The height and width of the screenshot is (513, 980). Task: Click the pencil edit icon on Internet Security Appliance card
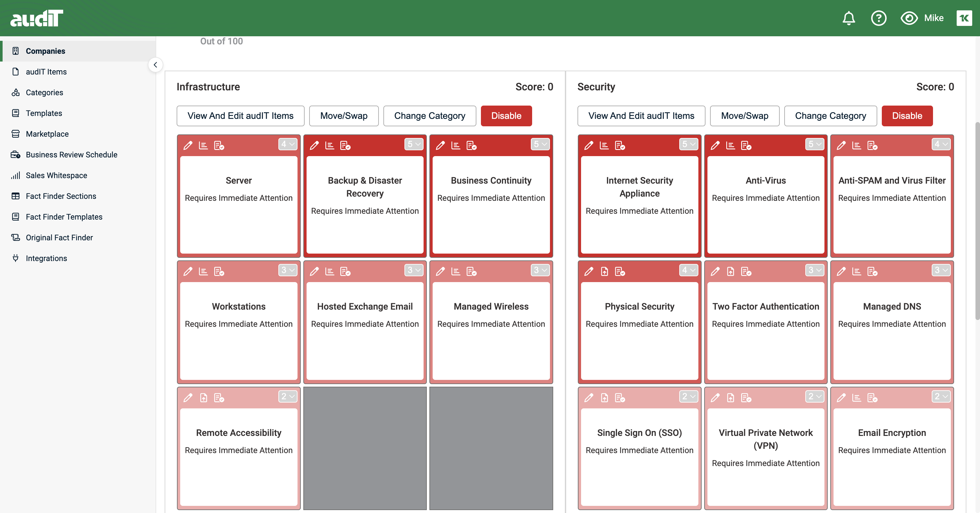(589, 145)
